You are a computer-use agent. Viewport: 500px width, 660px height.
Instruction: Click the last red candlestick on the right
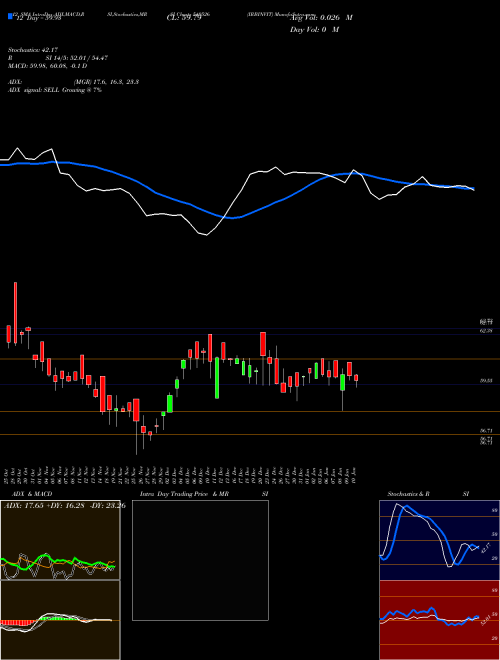[x=356, y=378]
